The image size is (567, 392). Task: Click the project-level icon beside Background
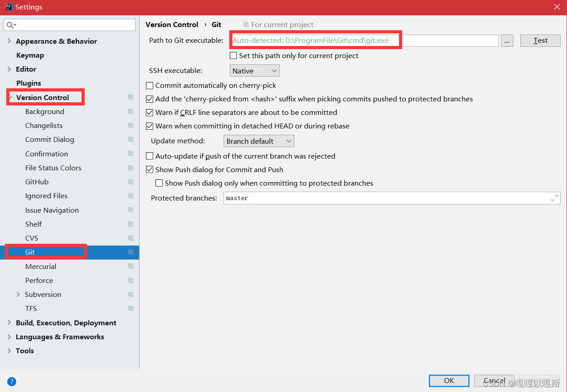click(131, 111)
